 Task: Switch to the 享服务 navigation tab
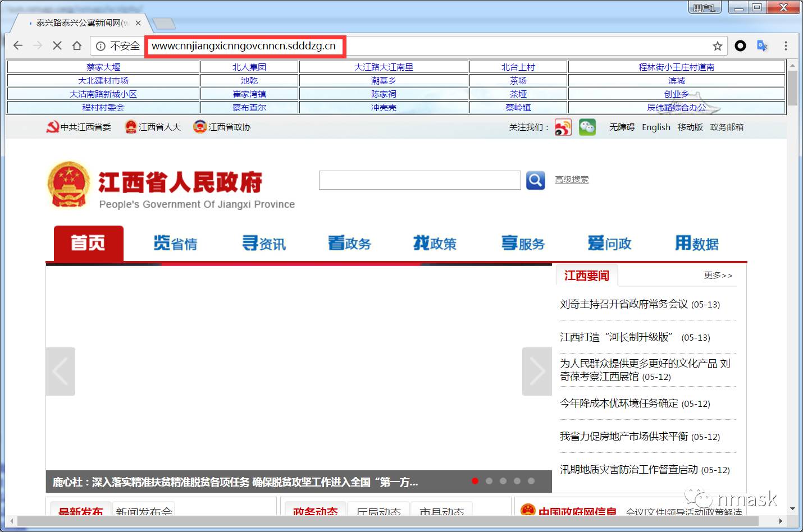coord(522,243)
